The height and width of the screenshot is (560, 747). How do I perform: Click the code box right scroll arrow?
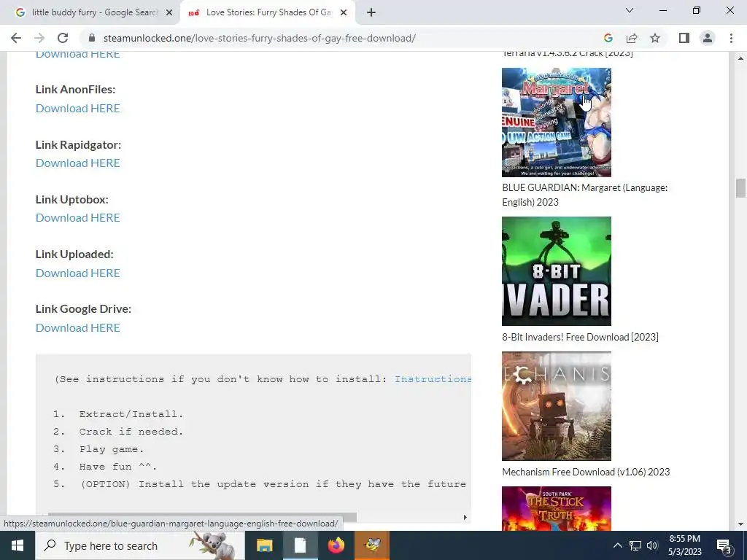coord(465,517)
